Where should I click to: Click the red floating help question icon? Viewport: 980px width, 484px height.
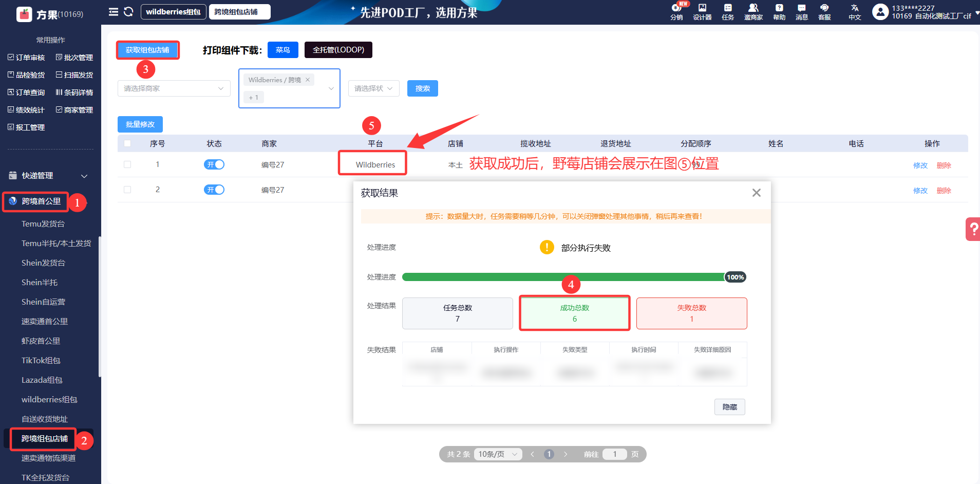point(973,229)
